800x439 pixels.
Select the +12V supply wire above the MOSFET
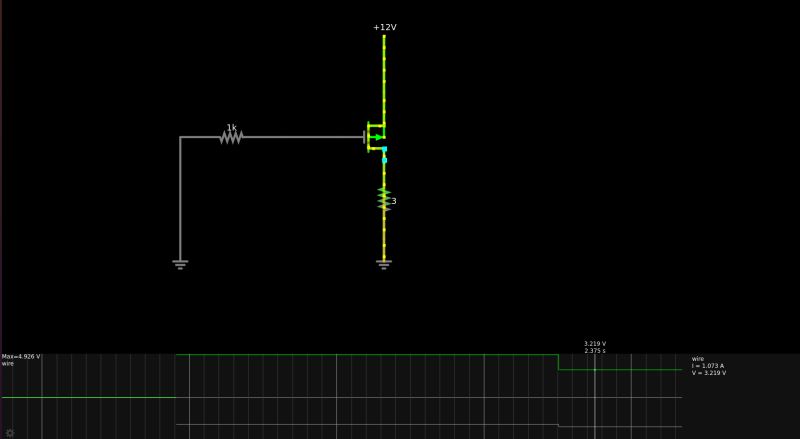384,79
